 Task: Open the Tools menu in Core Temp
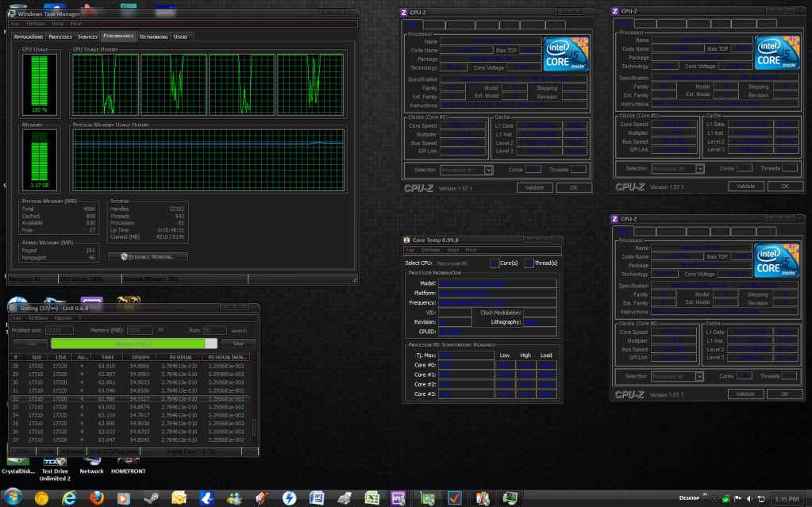453,250
